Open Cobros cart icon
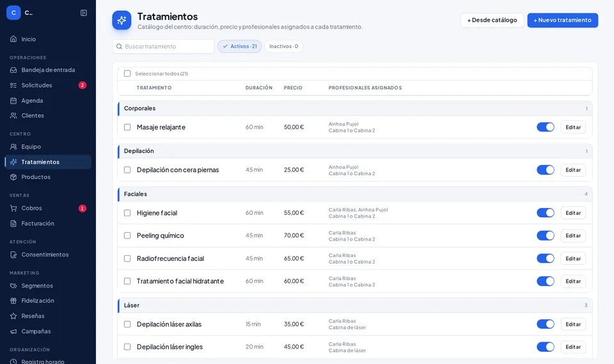The image size is (614, 364). 13,208
